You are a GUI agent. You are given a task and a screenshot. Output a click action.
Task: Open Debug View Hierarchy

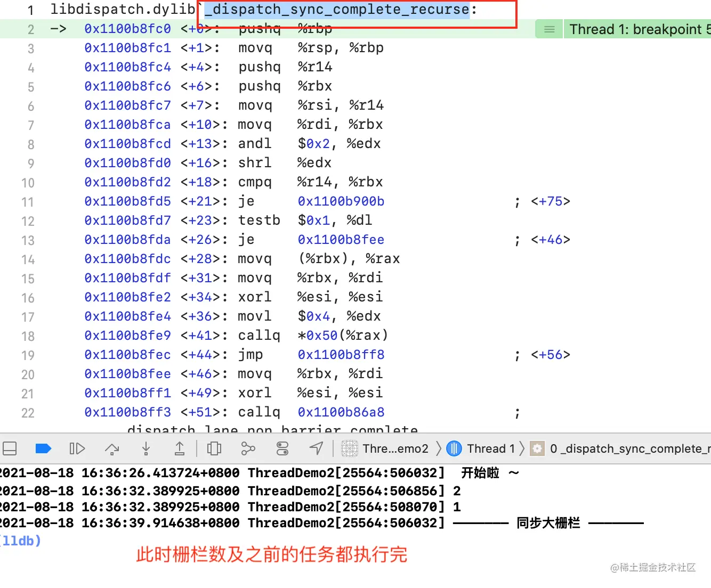pos(214,448)
